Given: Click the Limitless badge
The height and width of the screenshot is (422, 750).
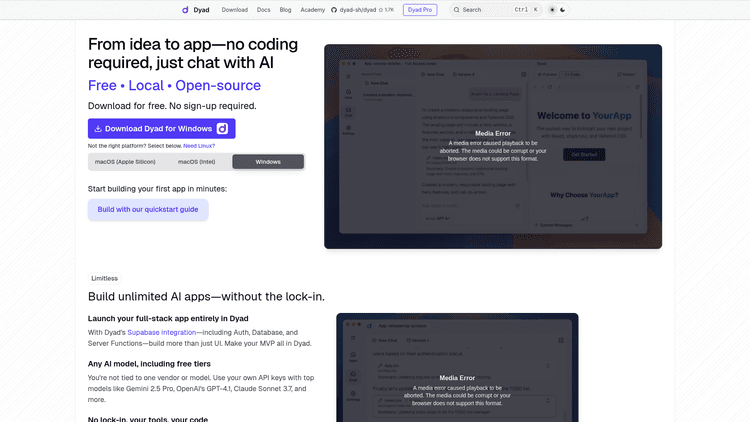Looking at the screenshot, I should coord(104,278).
